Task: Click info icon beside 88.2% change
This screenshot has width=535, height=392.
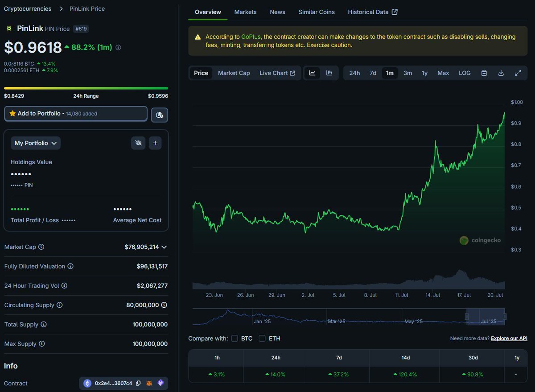Action: click(118, 47)
